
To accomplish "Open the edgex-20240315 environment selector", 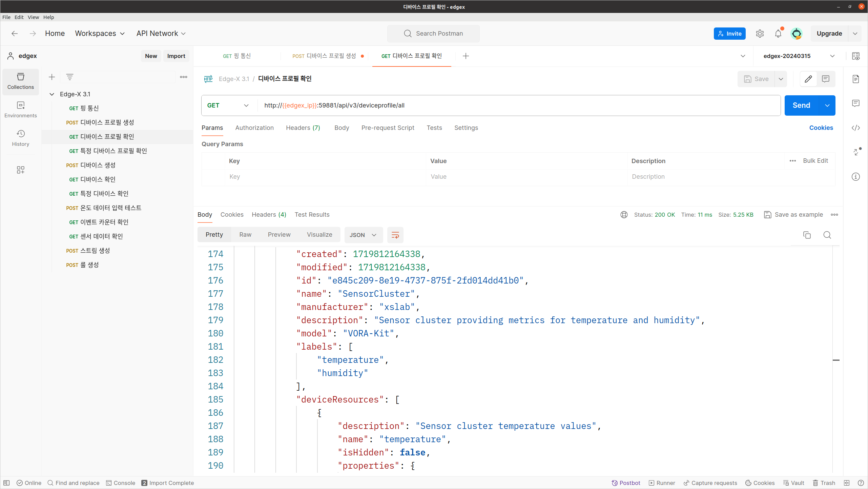I will coord(799,56).
